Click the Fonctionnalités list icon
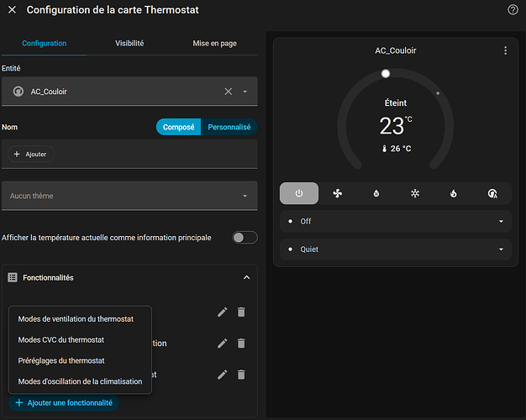Image resolution: width=526 pixels, height=420 pixels. [x=13, y=277]
